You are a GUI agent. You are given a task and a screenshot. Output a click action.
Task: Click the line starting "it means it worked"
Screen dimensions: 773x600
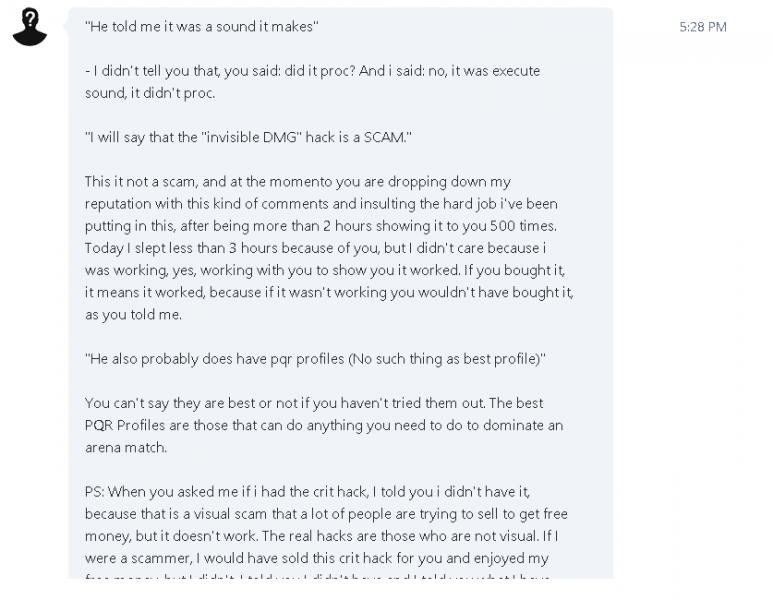[x=329, y=292]
